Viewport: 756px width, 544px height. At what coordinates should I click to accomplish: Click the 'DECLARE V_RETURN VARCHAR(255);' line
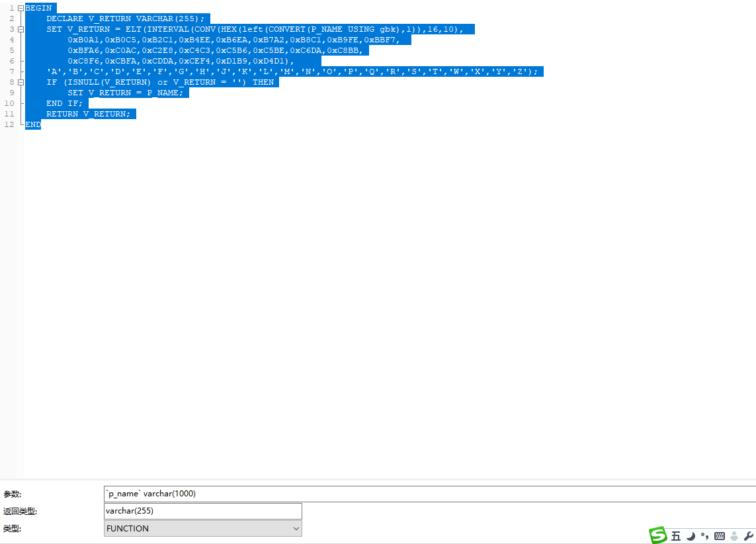click(126, 19)
